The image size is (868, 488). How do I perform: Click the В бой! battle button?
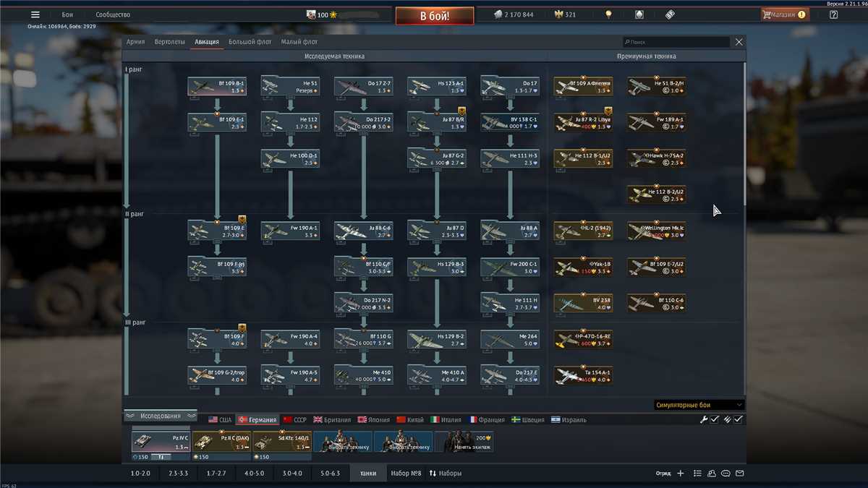pos(435,15)
